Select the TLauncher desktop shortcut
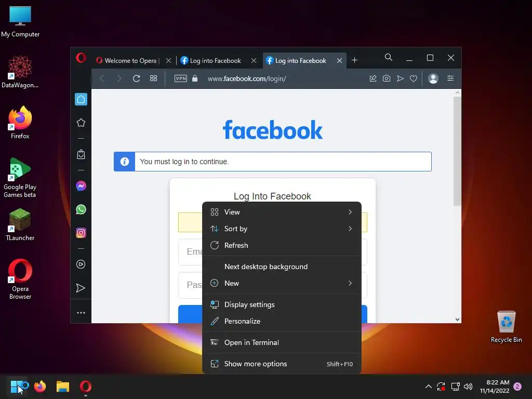This screenshot has width=532, height=399. 20,225
